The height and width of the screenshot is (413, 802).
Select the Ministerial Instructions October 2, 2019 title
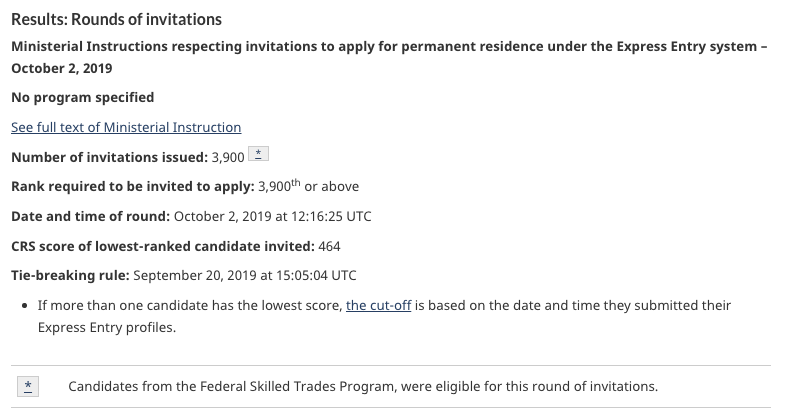click(389, 57)
